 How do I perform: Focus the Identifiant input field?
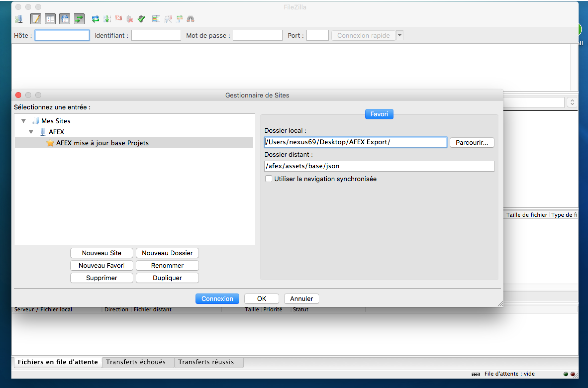pos(156,35)
